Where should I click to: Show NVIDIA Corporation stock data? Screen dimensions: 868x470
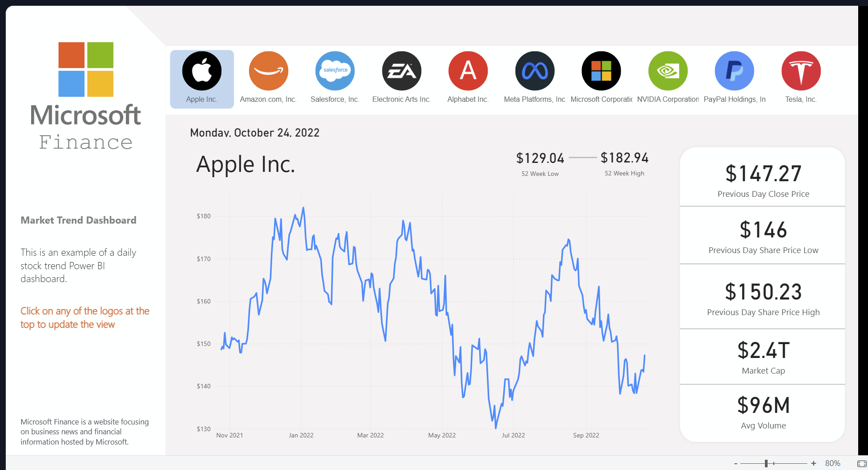(668, 71)
